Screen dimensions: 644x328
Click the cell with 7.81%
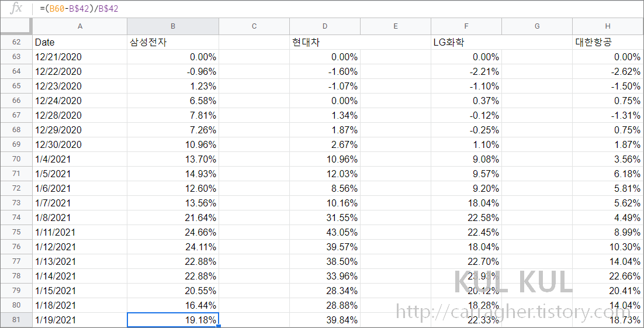(173, 116)
